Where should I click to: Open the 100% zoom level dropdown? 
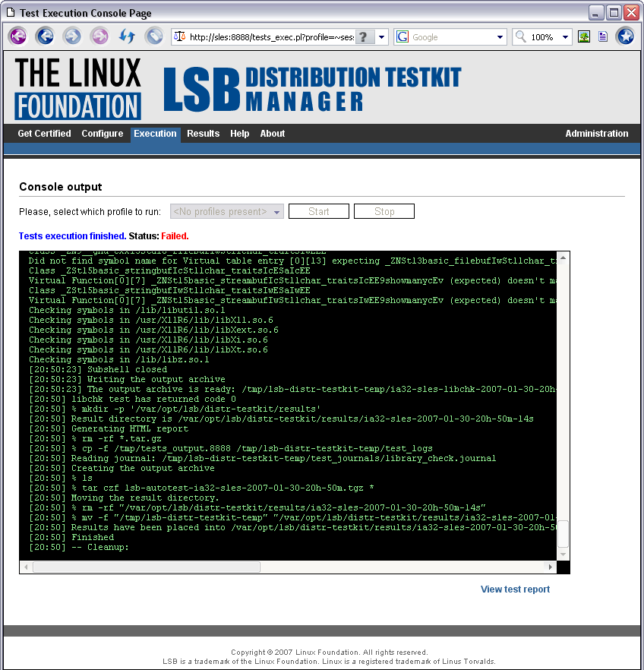[x=565, y=37]
